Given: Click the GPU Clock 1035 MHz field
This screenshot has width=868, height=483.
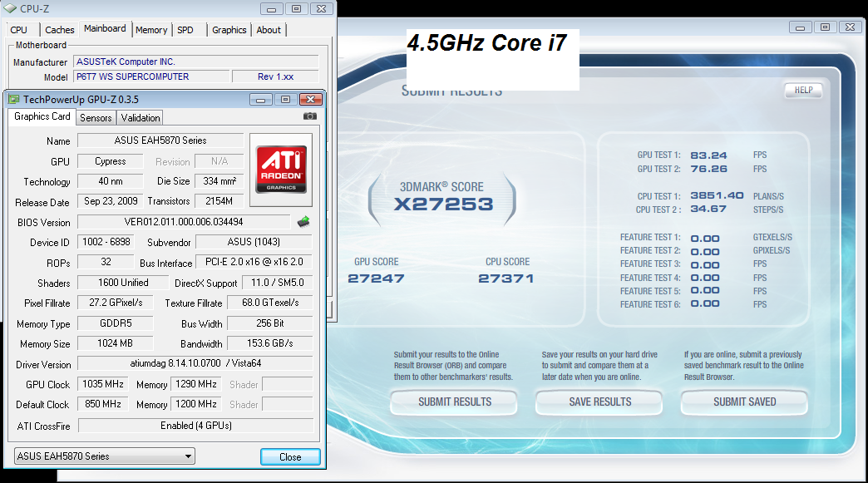Looking at the screenshot, I should tap(103, 384).
